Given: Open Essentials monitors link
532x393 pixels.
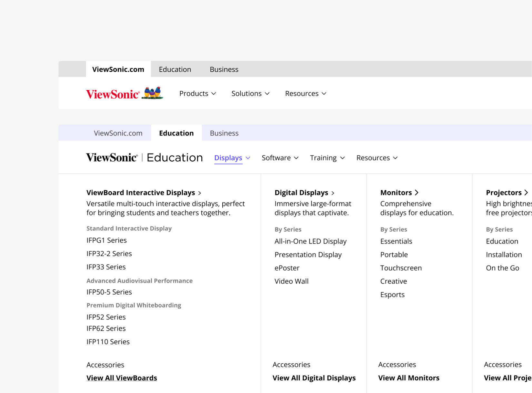Looking at the screenshot, I should point(396,241).
